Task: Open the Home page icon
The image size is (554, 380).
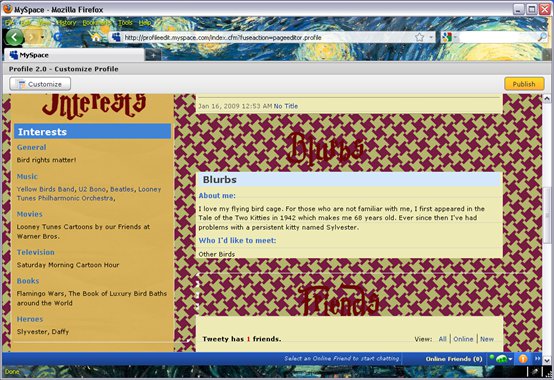Action: coord(96,37)
